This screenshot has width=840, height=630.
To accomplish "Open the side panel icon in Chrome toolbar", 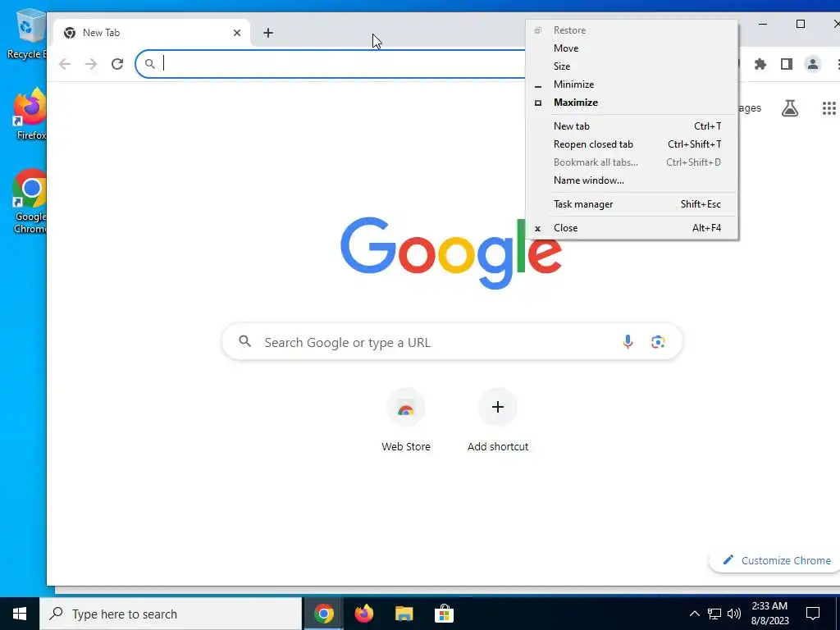I will [x=786, y=64].
